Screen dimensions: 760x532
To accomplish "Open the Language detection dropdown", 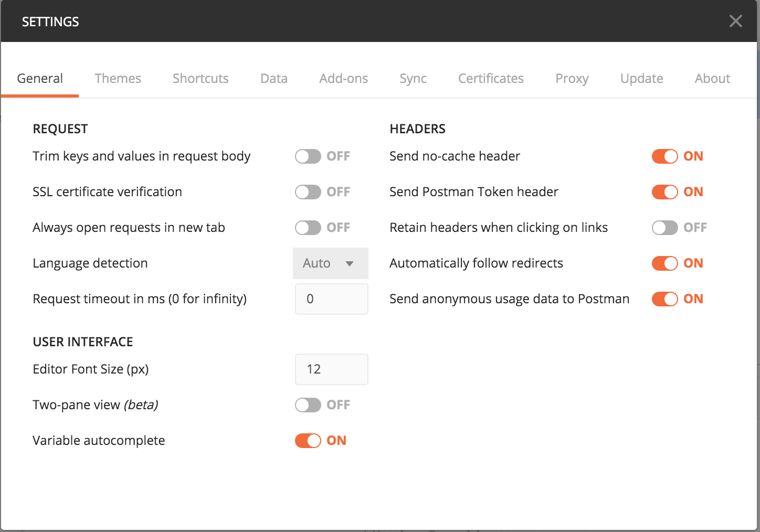I will click(x=330, y=263).
